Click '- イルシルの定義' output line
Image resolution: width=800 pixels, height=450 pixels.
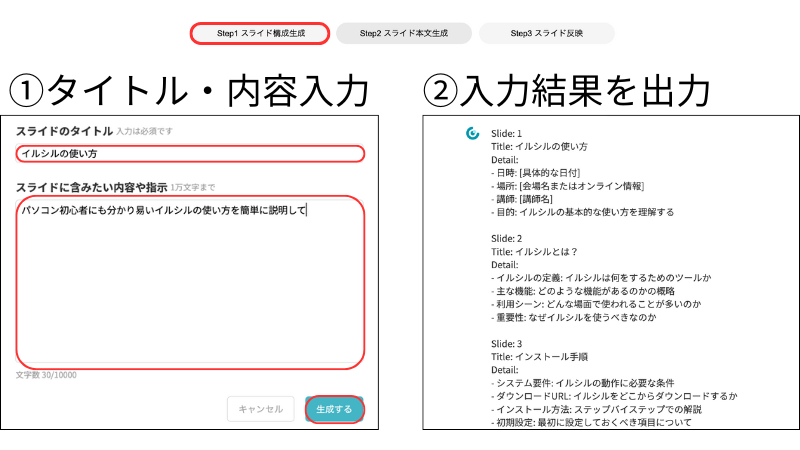click(601, 278)
